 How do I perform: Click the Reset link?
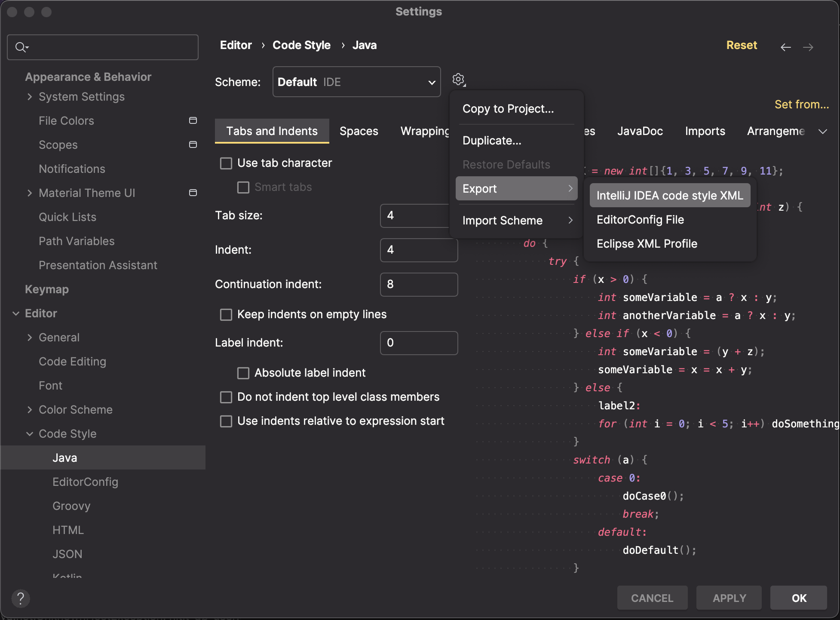tap(742, 45)
